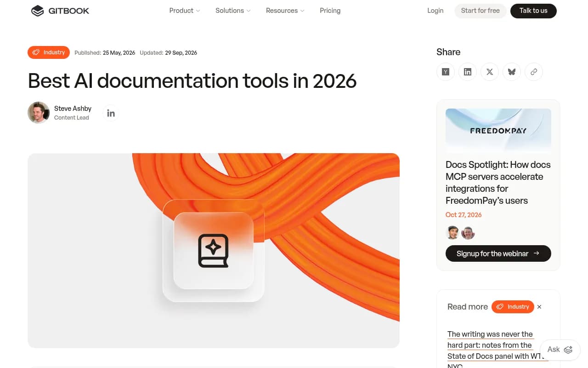Click Steve Ashby's author avatar

(39, 113)
